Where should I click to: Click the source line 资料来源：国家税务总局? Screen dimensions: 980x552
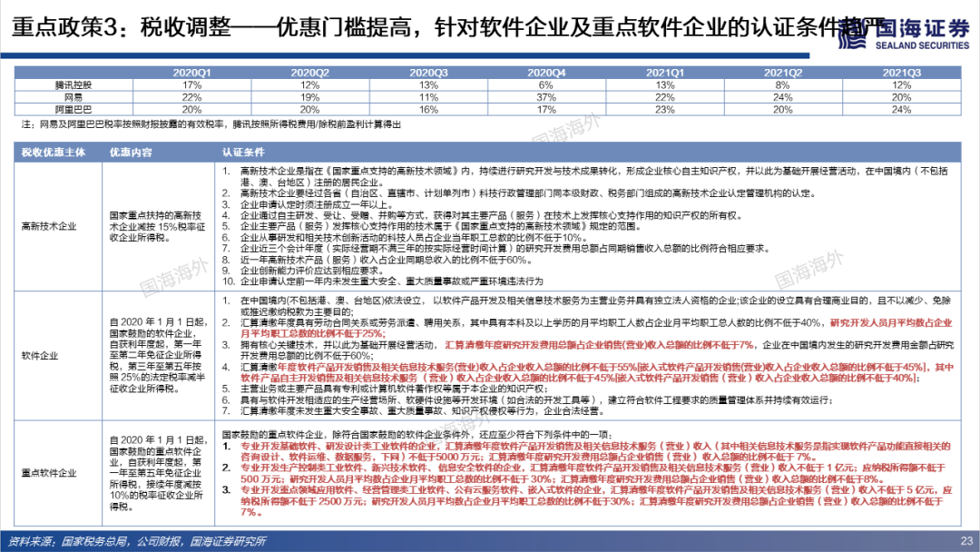(137, 541)
